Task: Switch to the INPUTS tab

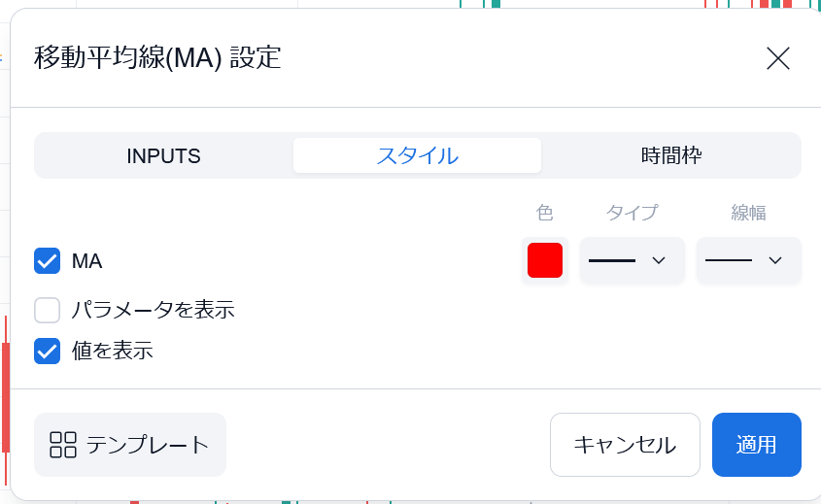Action: pyautogui.click(x=163, y=155)
